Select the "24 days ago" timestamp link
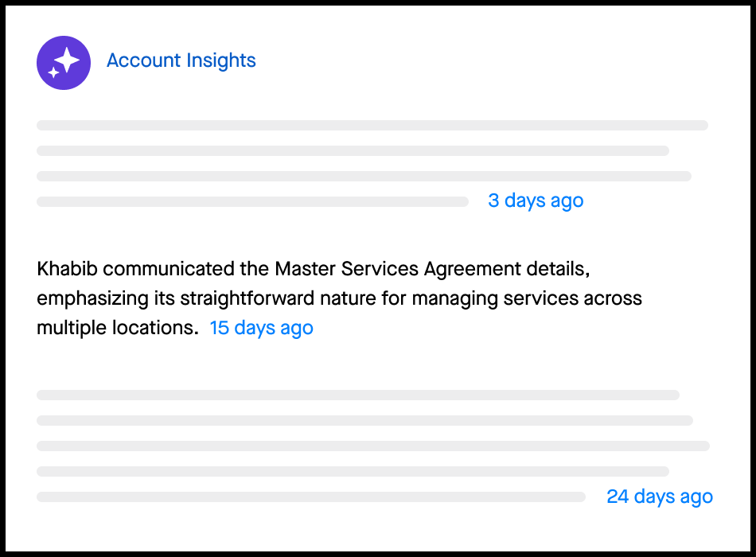The image size is (756, 557). tap(660, 497)
